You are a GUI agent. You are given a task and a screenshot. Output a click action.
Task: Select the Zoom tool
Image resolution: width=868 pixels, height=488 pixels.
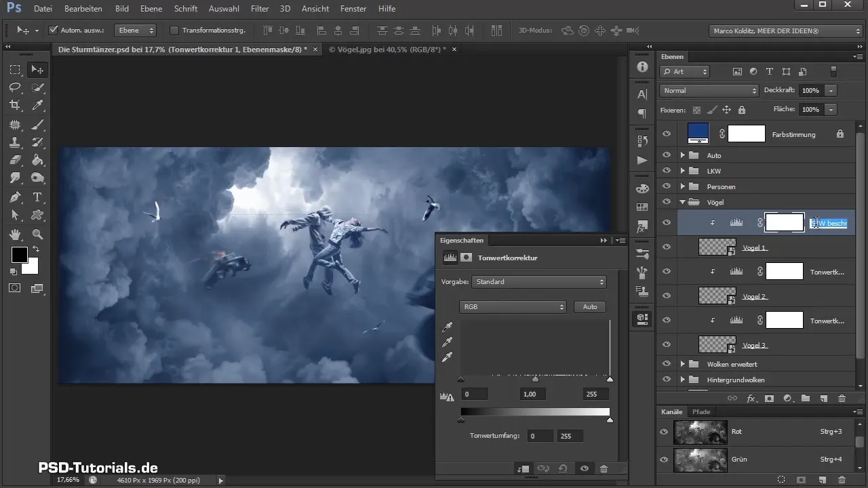(37, 235)
